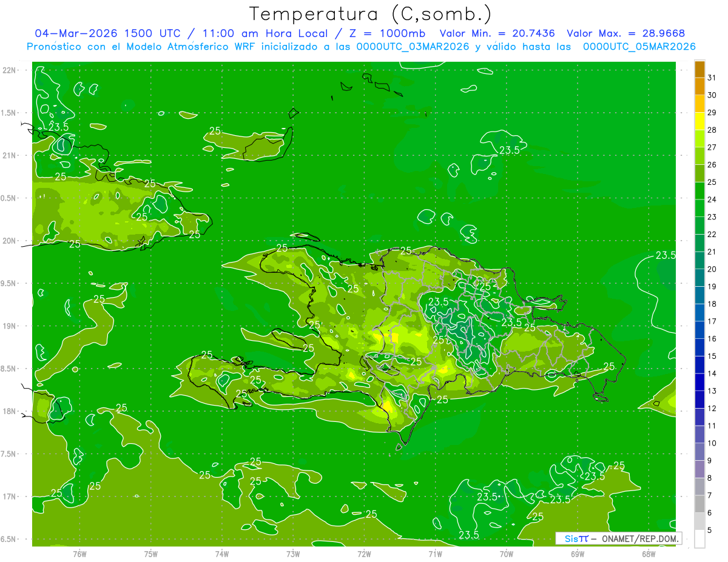Select the lime legend block between 27 and 28
Image resolution: width=728 pixels, height=562 pixels.
pyautogui.click(x=699, y=138)
